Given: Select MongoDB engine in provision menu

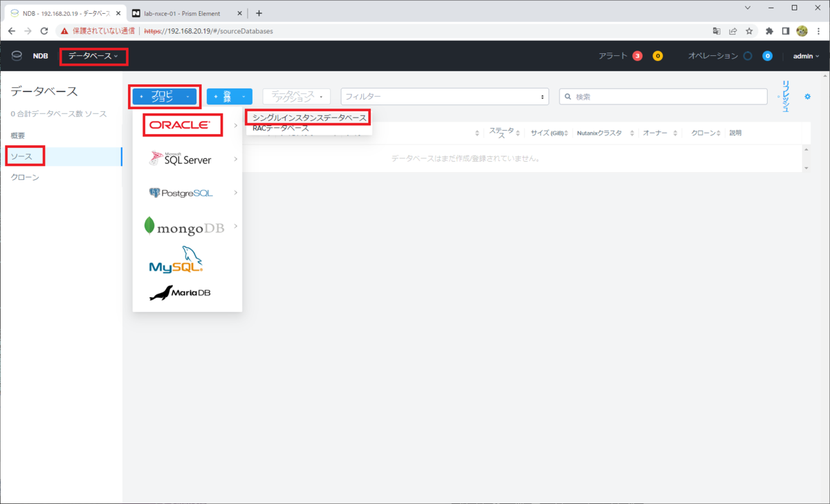Looking at the screenshot, I should [184, 226].
